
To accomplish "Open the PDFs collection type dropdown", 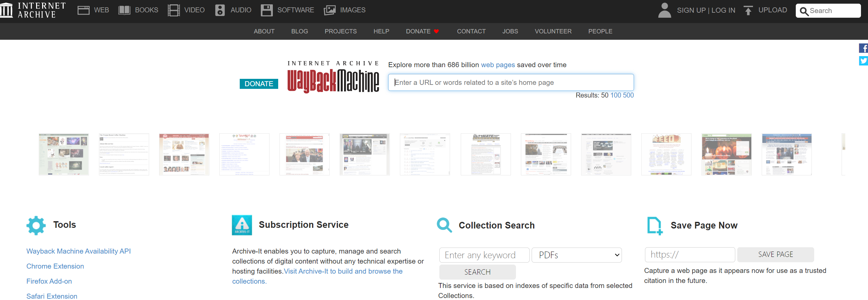I will pyautogui.click(x=576, y=255).
